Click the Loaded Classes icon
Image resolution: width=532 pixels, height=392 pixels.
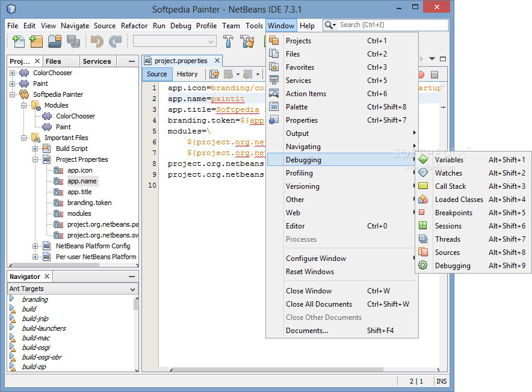coord(423,199)
